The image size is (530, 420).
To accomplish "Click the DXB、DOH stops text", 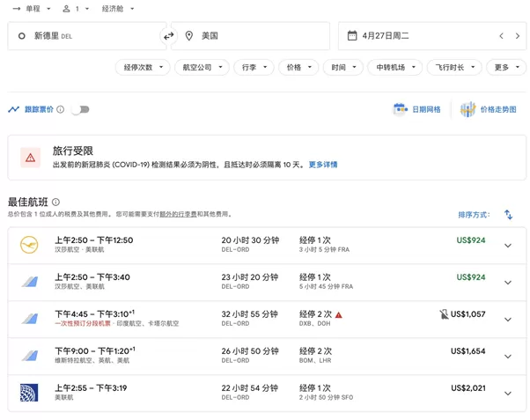I will pos(314,324).
